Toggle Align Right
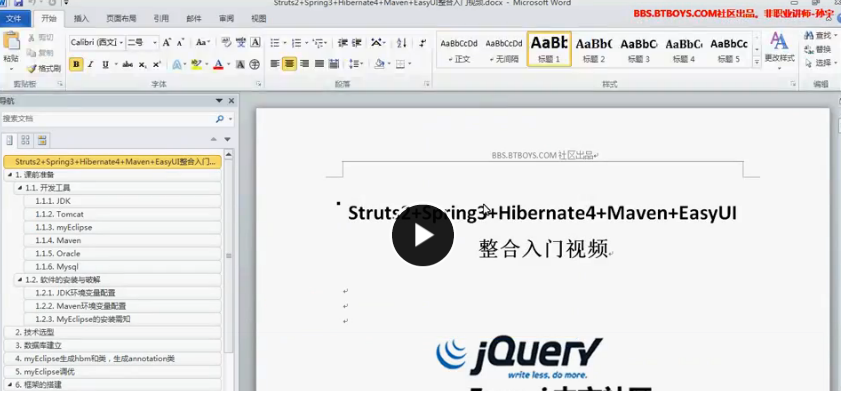The image size is (841, 414). coord(305,64)
